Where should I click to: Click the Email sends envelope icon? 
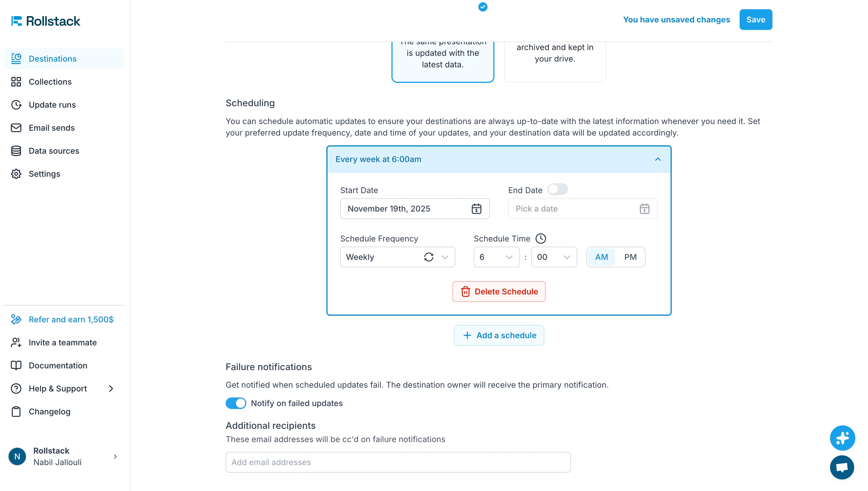tap(16, 128)
